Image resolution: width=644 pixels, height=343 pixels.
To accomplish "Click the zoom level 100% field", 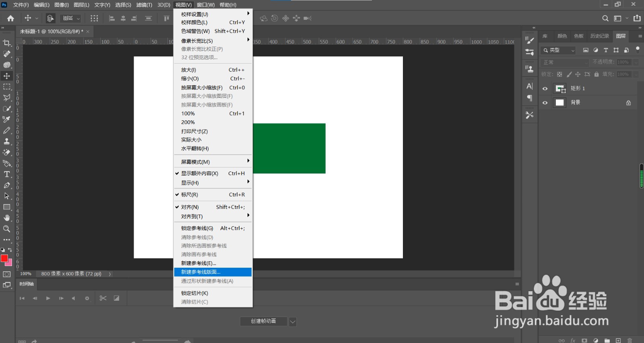I will coord(26,274).
